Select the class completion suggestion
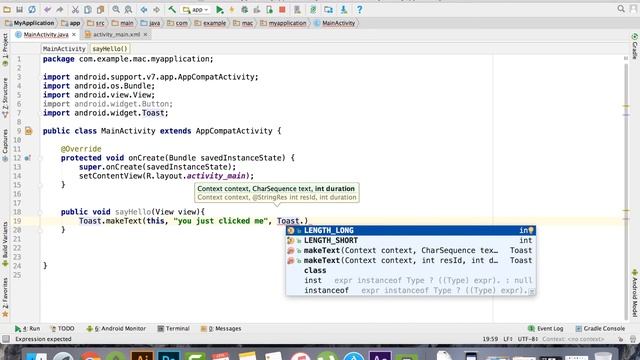Viewport: 640px width, 360px height. tap(411, 270)
